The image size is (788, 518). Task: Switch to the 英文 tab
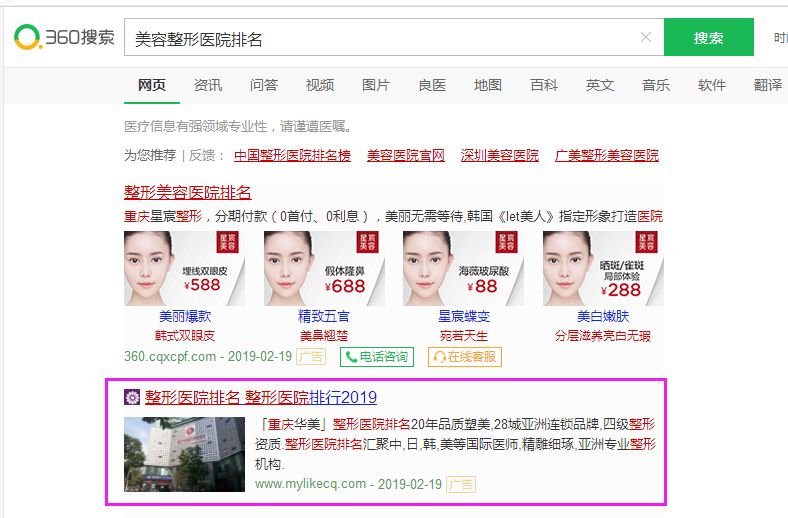coord(600,85)
